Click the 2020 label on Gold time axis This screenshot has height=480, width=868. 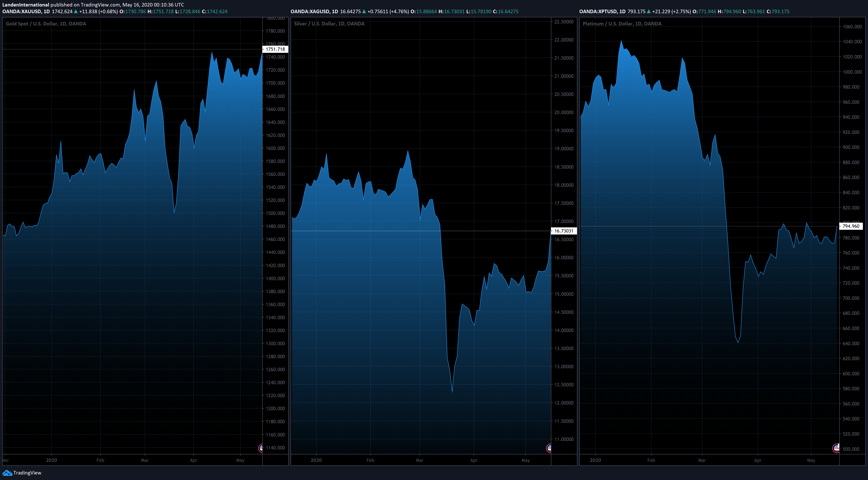click(51, 460)
